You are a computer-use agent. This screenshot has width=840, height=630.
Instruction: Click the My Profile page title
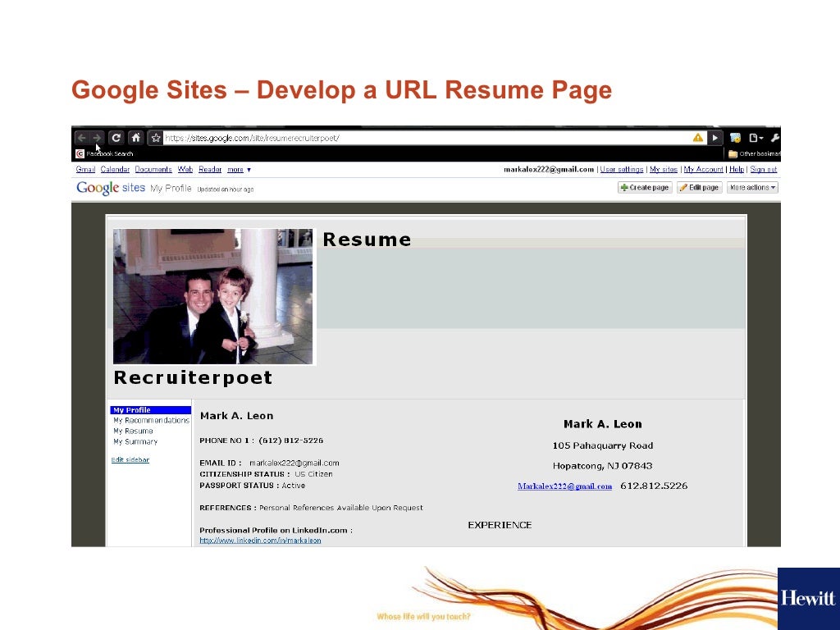click(x=171, y=188)
